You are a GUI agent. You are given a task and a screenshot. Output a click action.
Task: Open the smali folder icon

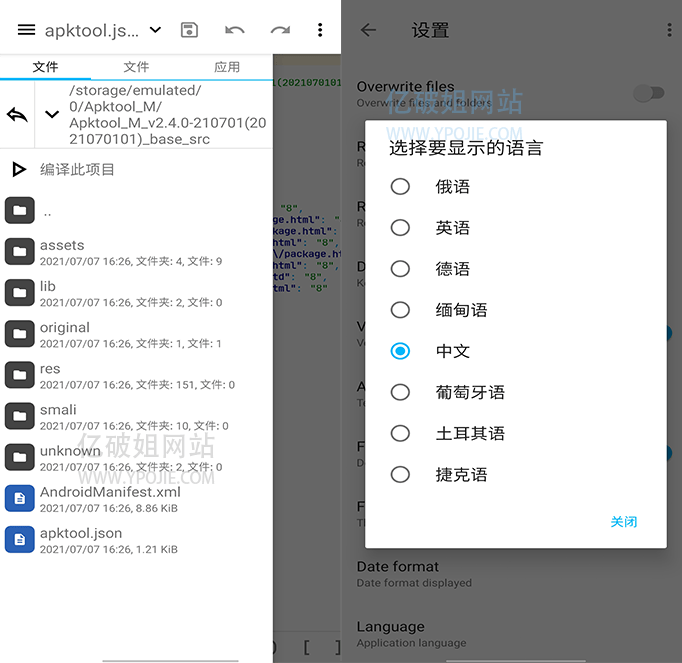pyautogui.click(x=20, y=416)
